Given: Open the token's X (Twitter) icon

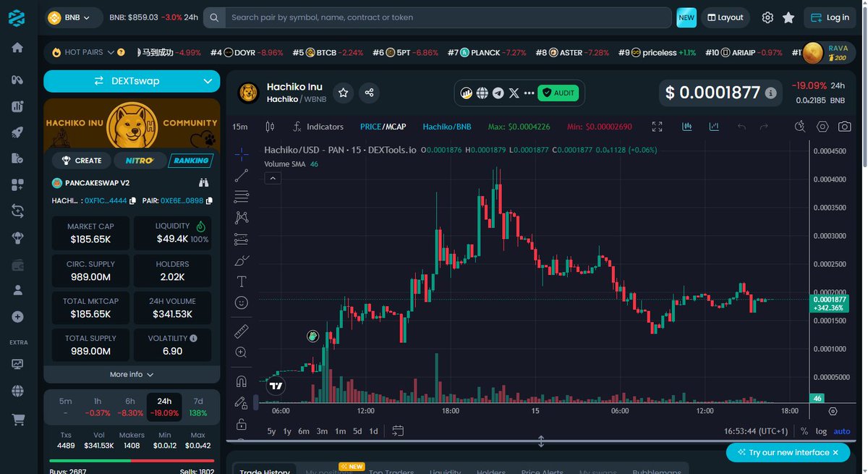Looking at the screenshot, I should (x=514, y=93).
